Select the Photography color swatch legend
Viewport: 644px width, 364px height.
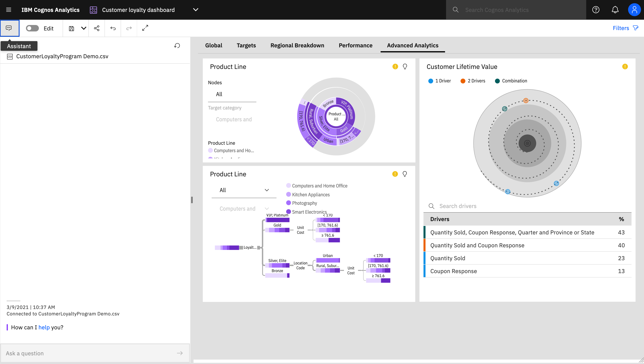coord(289,203)
